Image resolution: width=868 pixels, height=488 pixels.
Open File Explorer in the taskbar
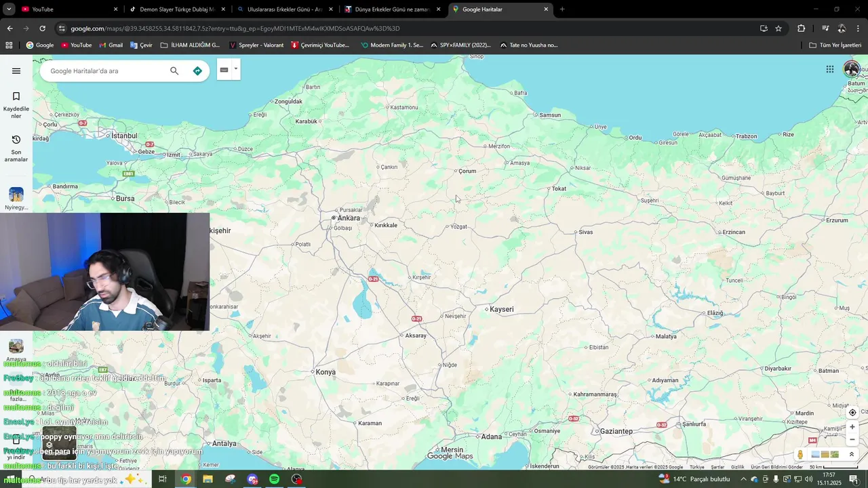(x=208, y=479)
